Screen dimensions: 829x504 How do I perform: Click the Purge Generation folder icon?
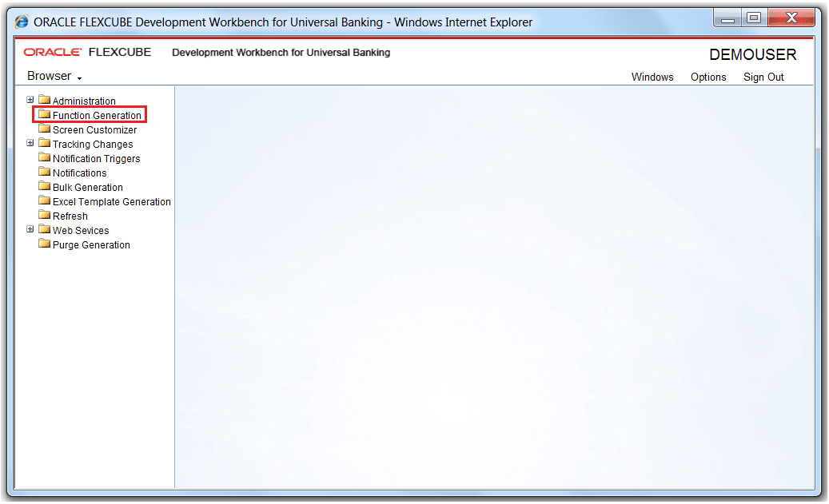(x=45, y=244)
